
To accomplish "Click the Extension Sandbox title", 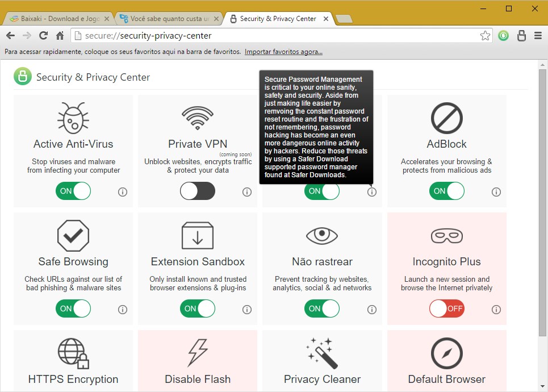I will [198, 261].
